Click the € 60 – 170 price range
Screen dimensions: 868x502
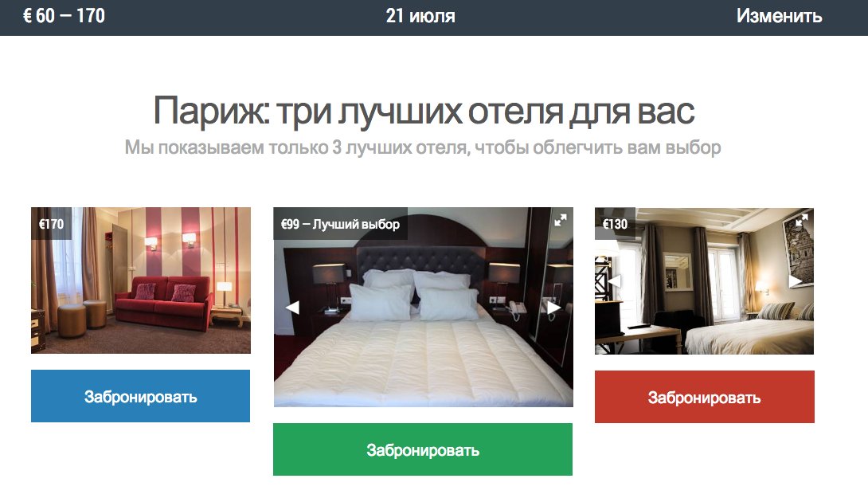[x=64, y=16]
